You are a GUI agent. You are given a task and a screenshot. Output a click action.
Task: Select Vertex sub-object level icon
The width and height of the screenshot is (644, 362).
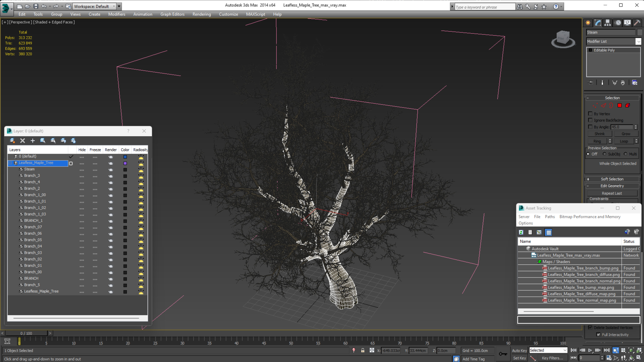(595, 105)
